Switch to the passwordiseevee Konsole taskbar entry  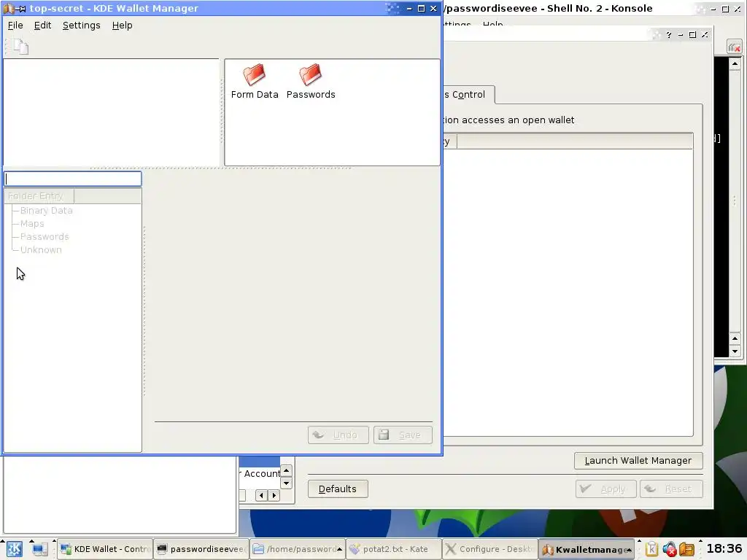click(201, 549)
